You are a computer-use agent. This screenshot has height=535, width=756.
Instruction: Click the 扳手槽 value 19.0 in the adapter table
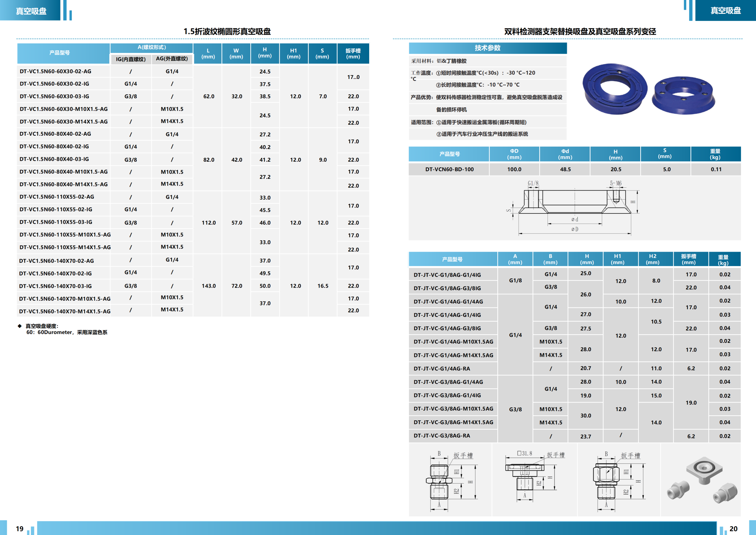(x=691, y=403)
